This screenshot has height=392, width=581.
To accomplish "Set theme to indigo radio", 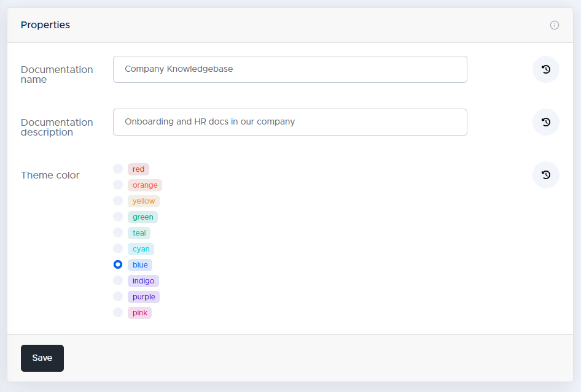I will [x=118, y=281].
